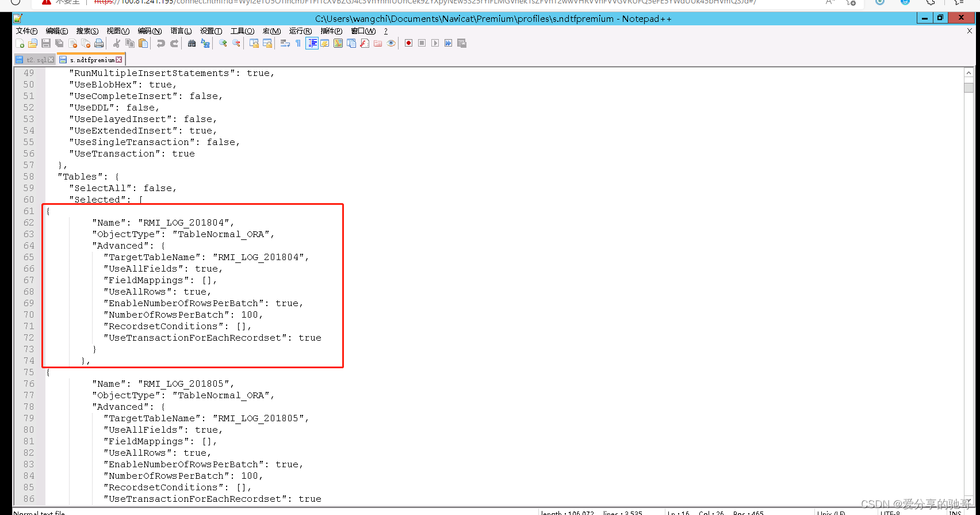Click the "Name": "RMI_LOG_201804" line
The image size is (980, 515).
coord(163,223)
